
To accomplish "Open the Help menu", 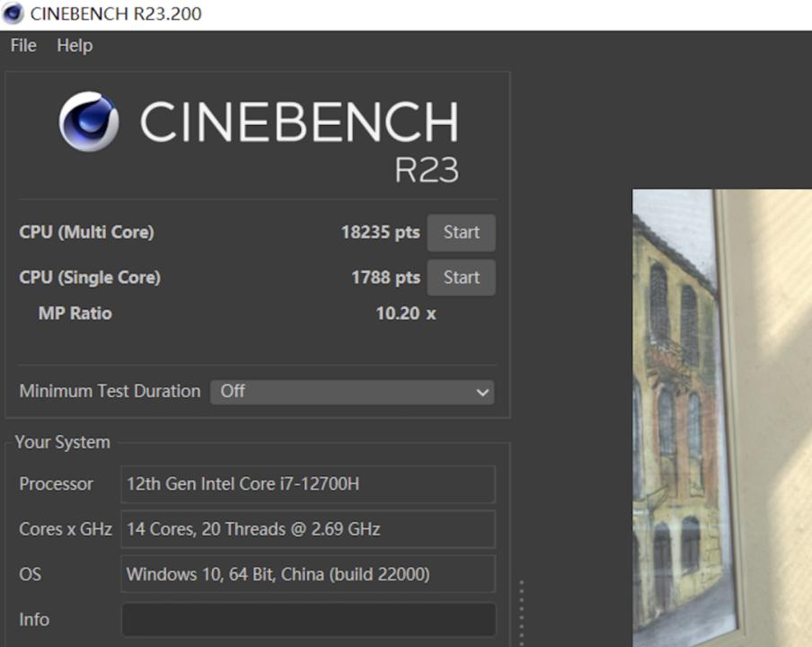I will coord(75,45).
